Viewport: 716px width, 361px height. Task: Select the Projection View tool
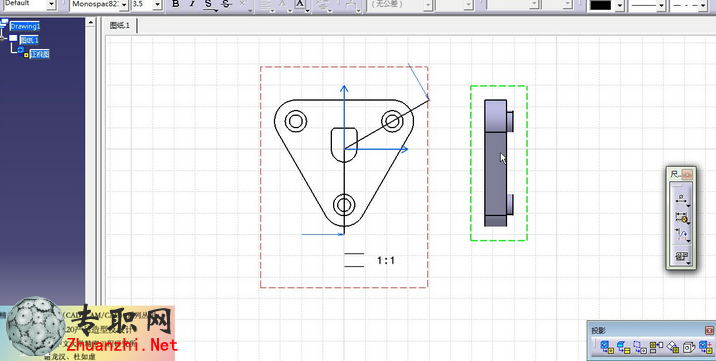657,347
